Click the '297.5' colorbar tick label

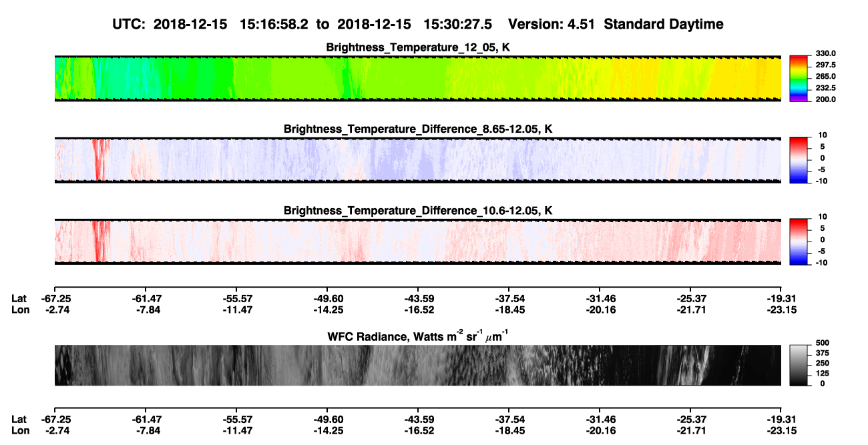tap(826, 65)
